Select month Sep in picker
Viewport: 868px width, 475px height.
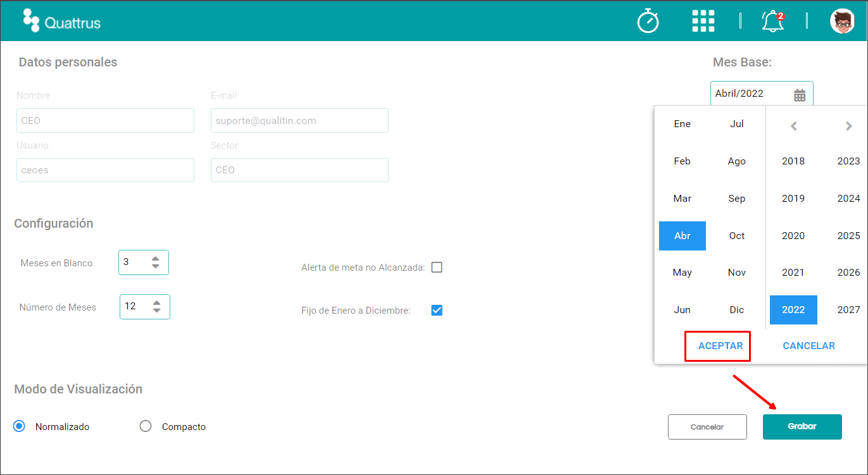[737, 199]
